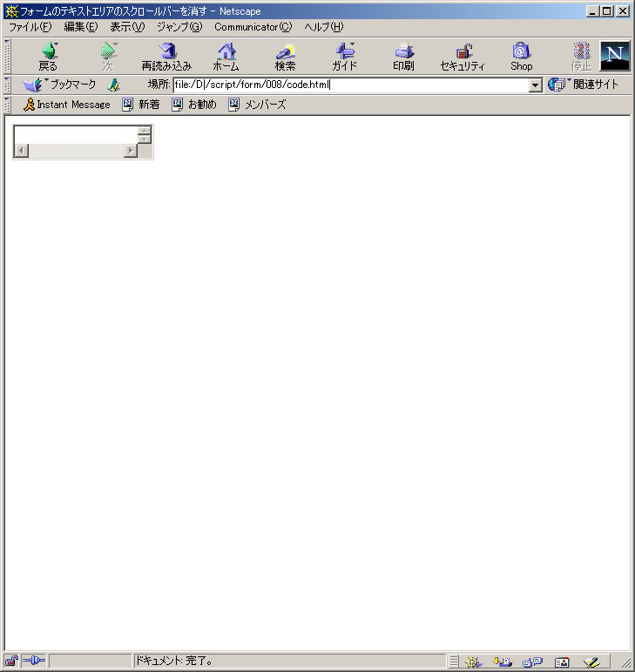Open the ジャンプ(G) menu
Image resolution: width=635 pixels, height=672 pixels.
tap(179, 27)
